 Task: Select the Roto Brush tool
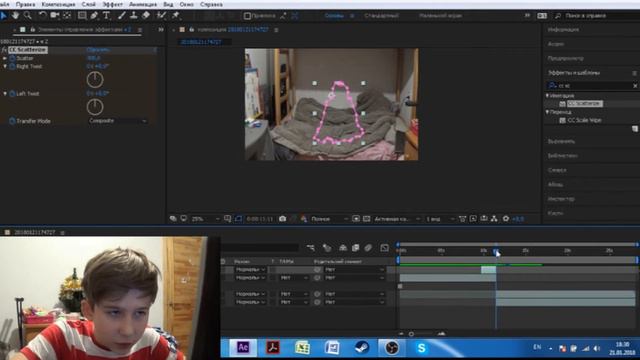[161, 16]
